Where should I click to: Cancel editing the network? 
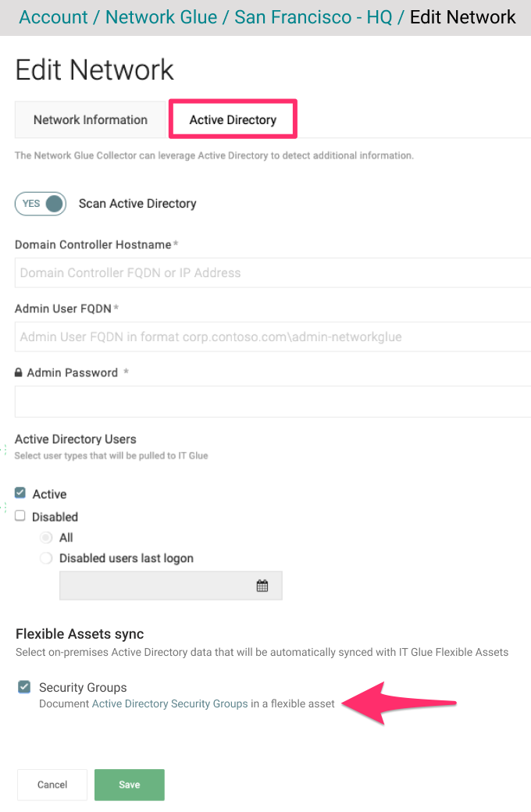[52, 784]
